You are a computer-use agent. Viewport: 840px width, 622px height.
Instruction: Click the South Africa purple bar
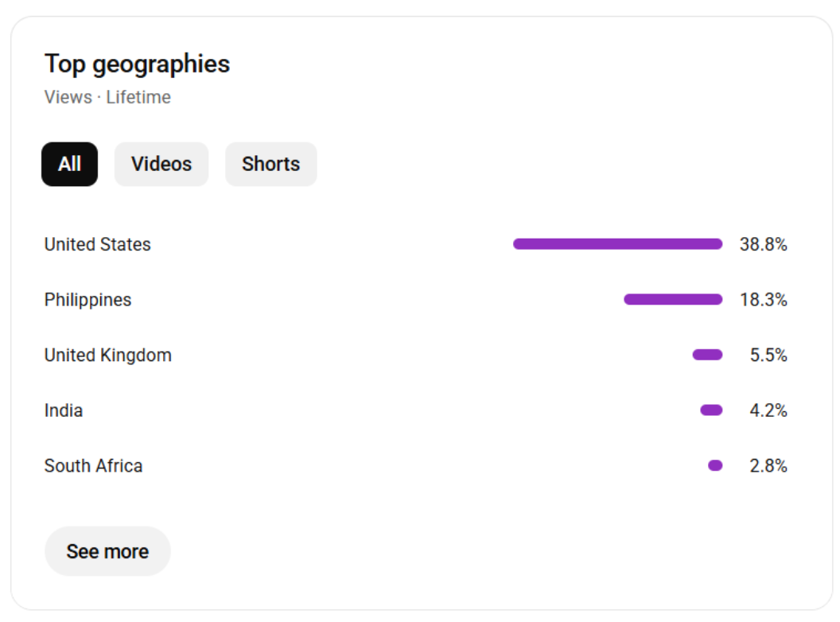point(715,465)
